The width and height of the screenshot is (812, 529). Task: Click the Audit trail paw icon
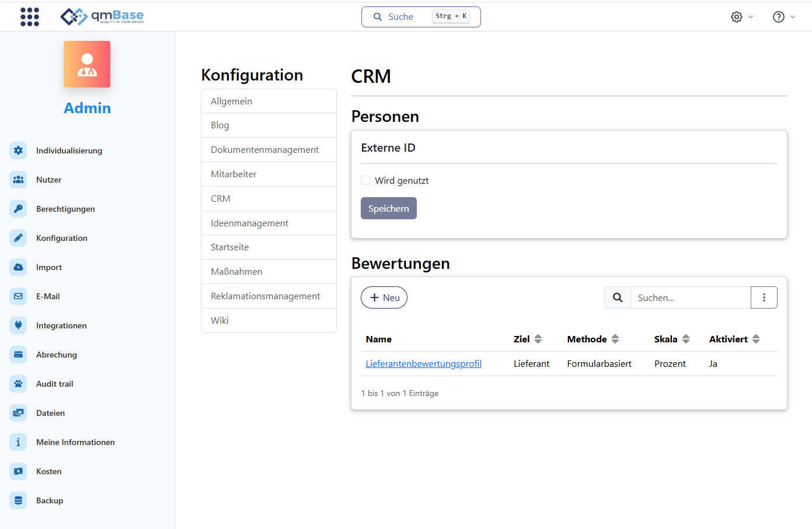[18, 384]
